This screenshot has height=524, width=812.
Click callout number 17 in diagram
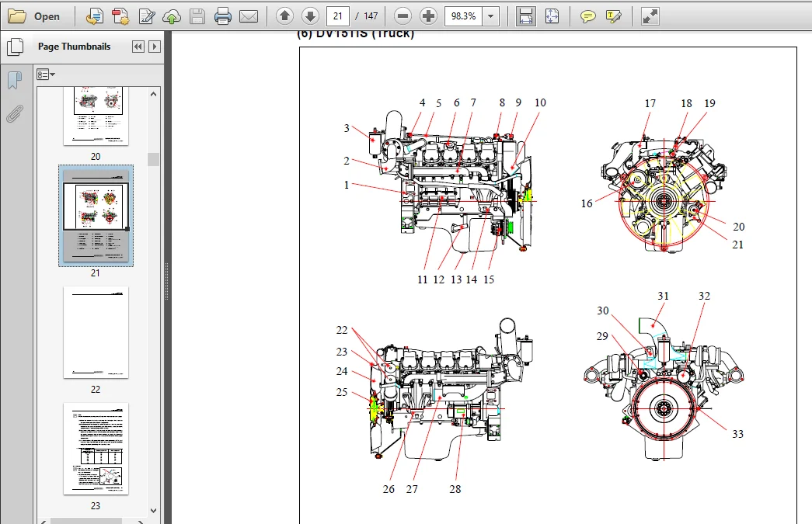[650, 103]
